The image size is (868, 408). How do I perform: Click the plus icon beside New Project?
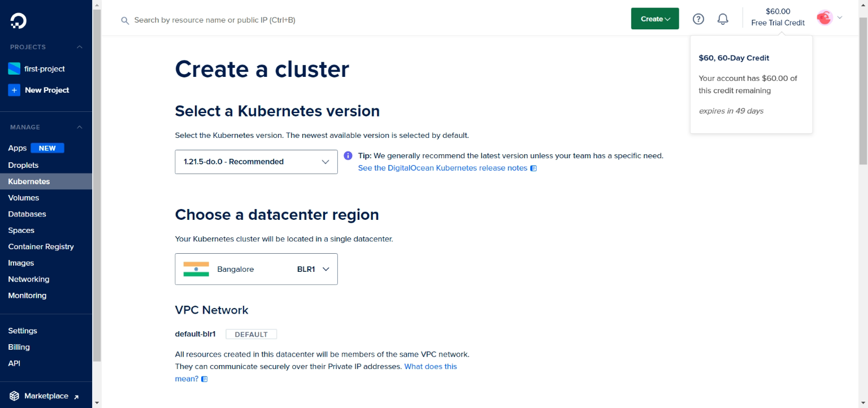pyautogui.click(x=14, y=90)
